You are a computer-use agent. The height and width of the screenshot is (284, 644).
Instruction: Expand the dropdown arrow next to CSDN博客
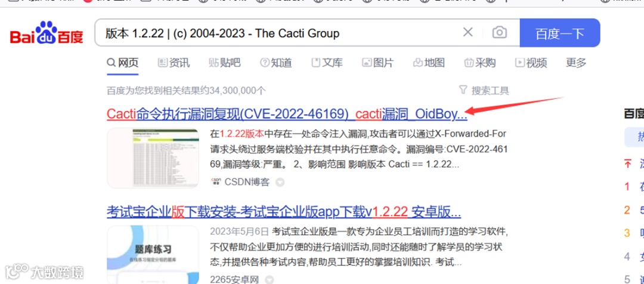tap(280, 182)
